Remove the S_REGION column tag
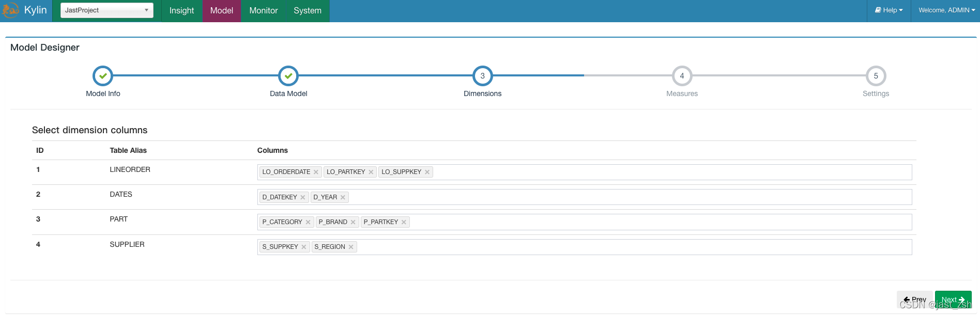 pyautogui.click(x=351, y=247)
